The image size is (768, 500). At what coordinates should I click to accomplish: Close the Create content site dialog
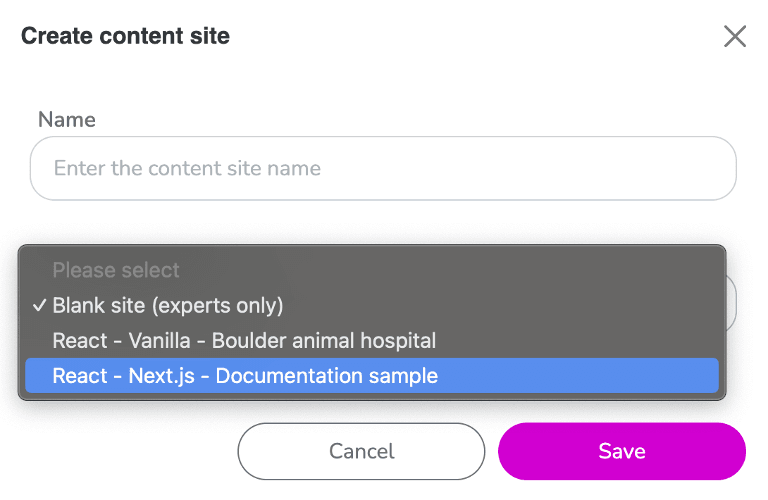(x=735, y=37)
